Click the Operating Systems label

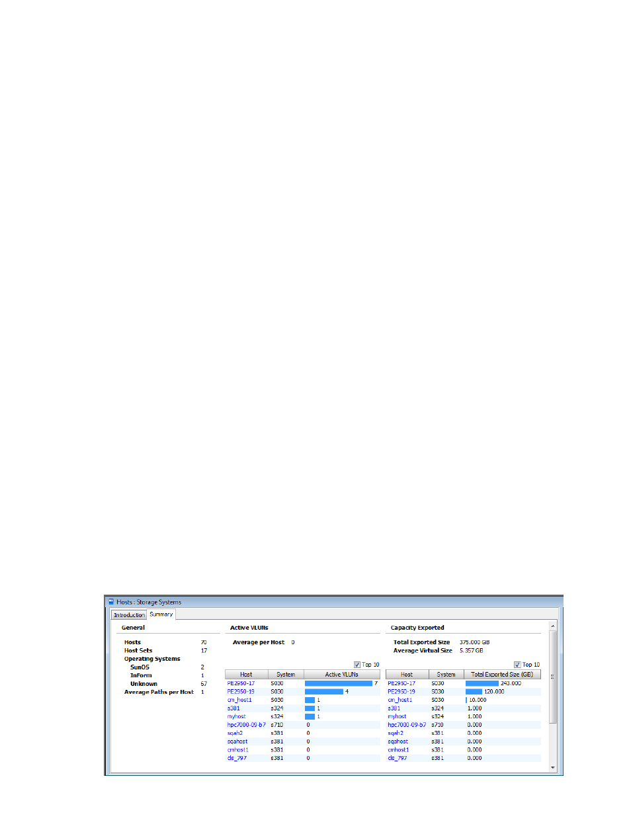pyautogui.click(x=152, y=659)
